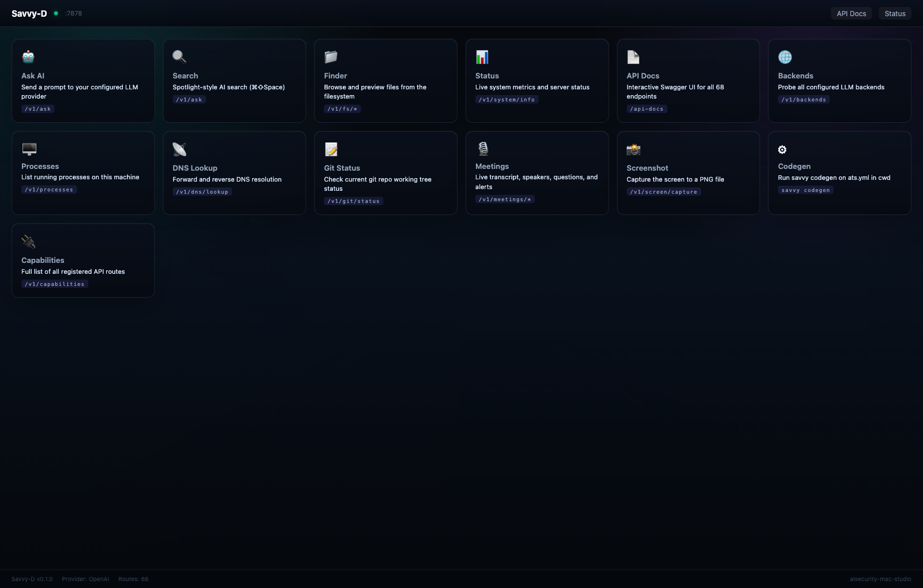Open the Finder card title
Viewport: 923px width, 588px height.
pos(336,76)
